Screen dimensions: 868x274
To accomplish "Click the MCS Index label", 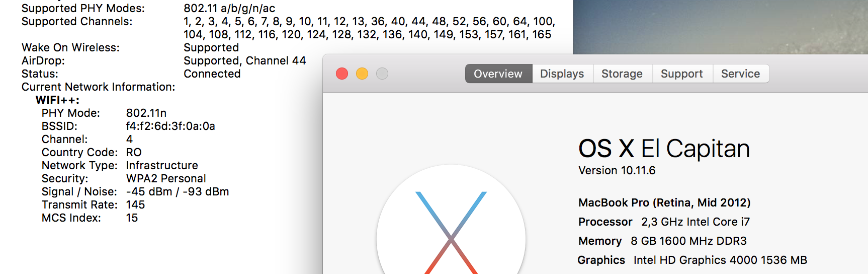I will click(x=71, y=218).
